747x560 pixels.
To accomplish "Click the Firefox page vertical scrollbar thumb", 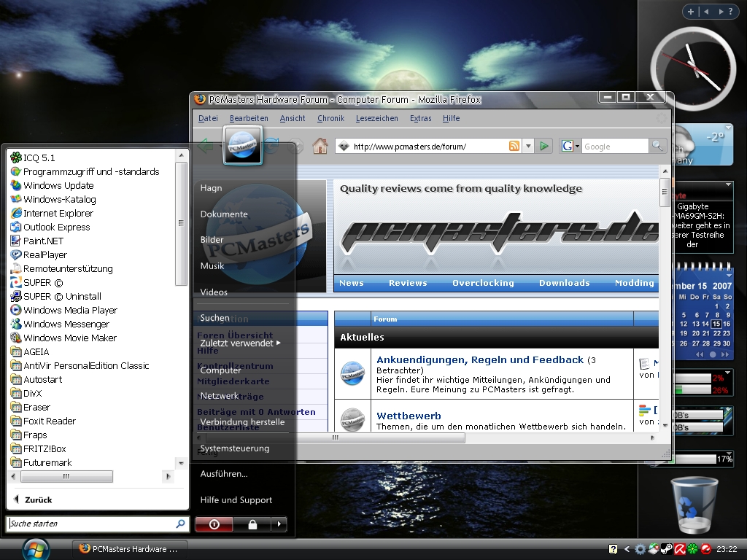I will click(x=665, y=192).
